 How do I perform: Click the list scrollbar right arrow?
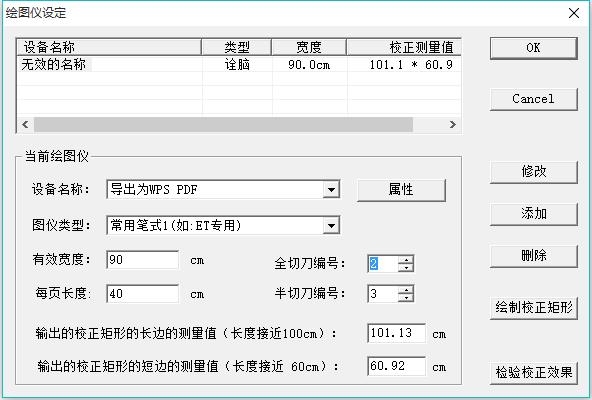click(x=452, y=124)
